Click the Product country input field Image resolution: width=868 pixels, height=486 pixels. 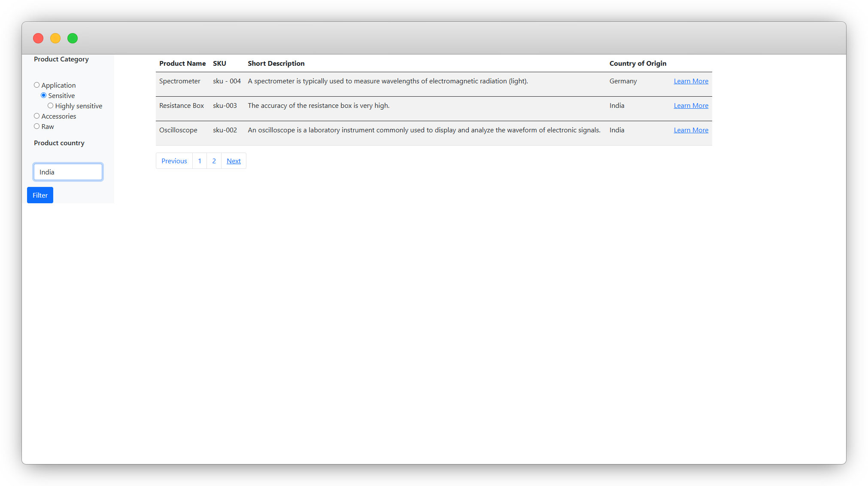pos(68,172)
